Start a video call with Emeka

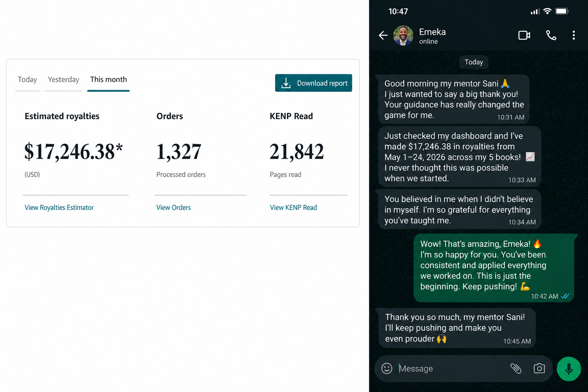coord(524,35)
